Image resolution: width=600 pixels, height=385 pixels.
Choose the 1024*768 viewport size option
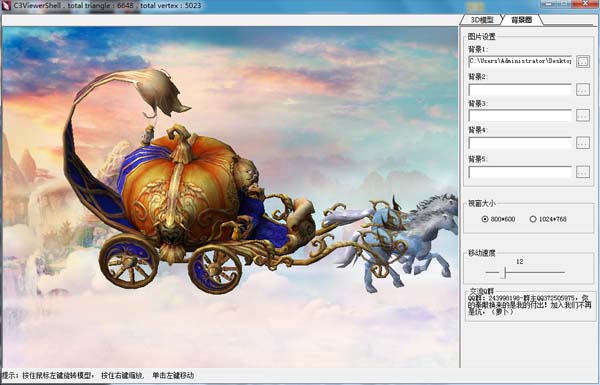coord(548,219)
